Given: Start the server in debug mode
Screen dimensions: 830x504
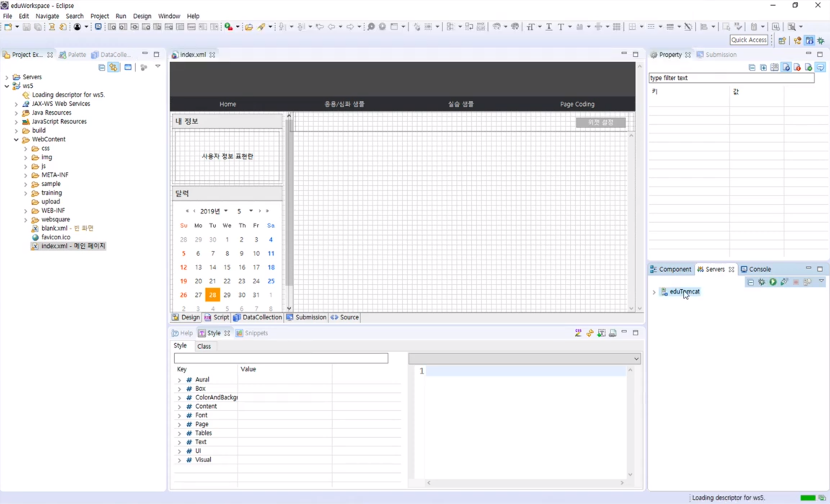Looking at the screenshot, I should click(761, 282).
